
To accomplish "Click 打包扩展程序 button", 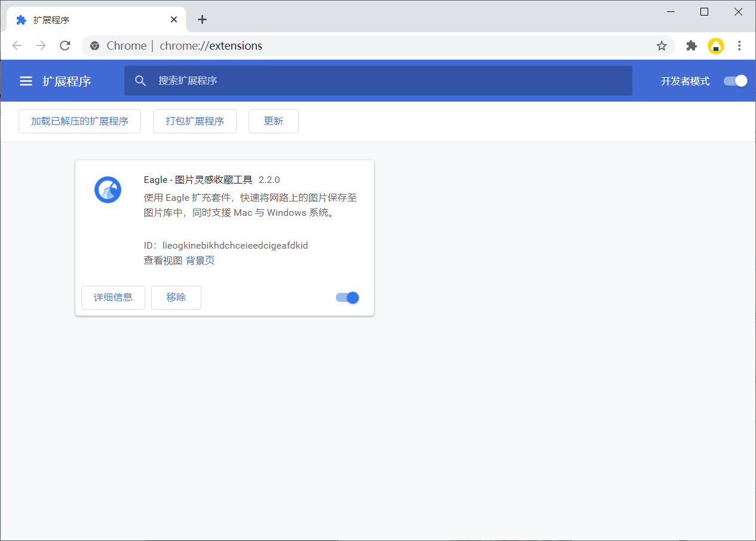I will click(x=195, y=121).
